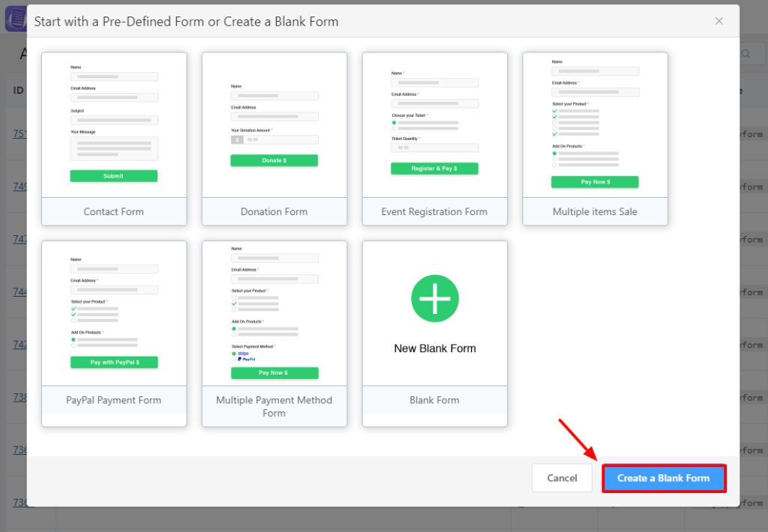The width and height of the screenshot is (768, 532).
Task: Click the Cancel button
Action: [x=562, y=477]
